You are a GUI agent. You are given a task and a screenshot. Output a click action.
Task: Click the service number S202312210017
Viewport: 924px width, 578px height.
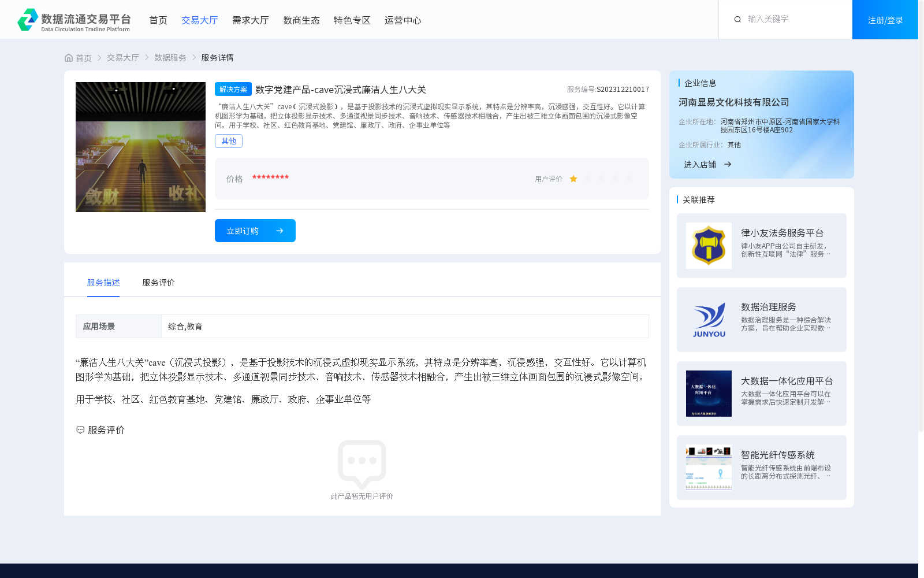click(x=623, y=90)
